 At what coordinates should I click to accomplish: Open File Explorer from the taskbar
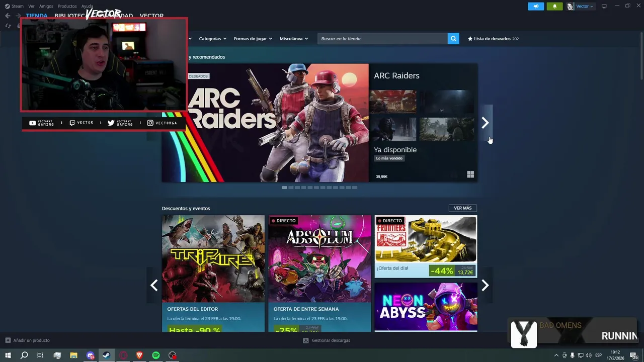coord(73,355)
